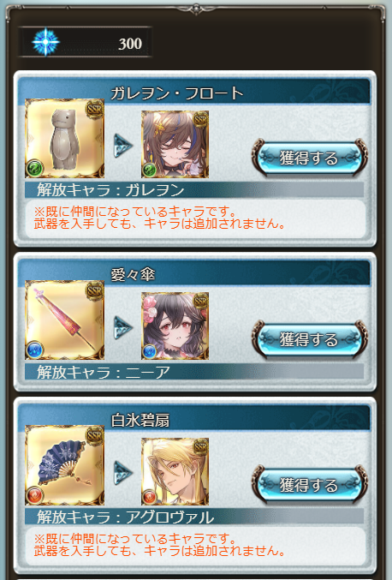Image resolution: width=392 pixels, height=580 pixels.
Task: Click the water element icon on 愛々傘
Action: tap(35, 350)
